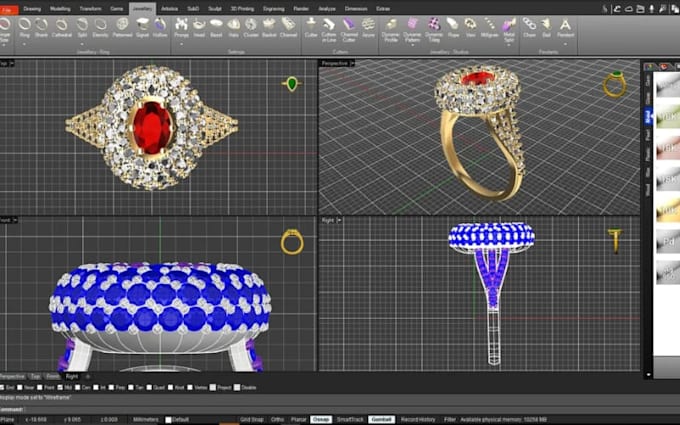This screenshot has height=425, width=680.
Task: Toggle Gumball in the status bar
Action: point(381,420)
